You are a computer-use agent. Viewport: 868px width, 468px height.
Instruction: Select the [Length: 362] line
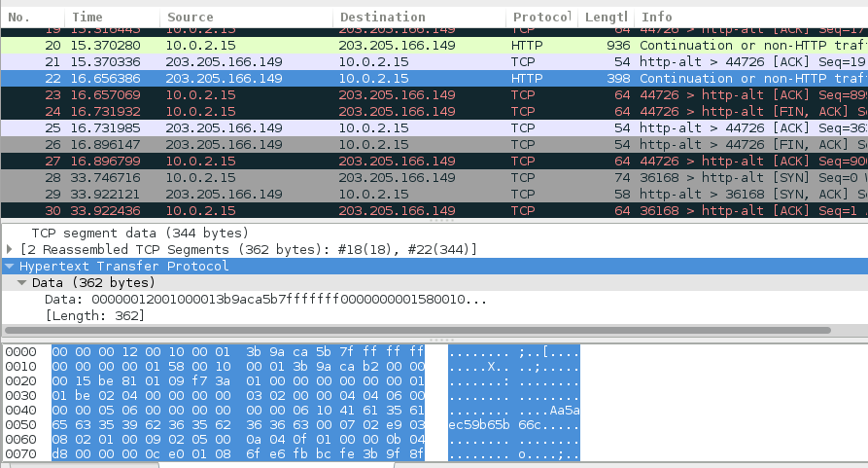pos(94,315)
